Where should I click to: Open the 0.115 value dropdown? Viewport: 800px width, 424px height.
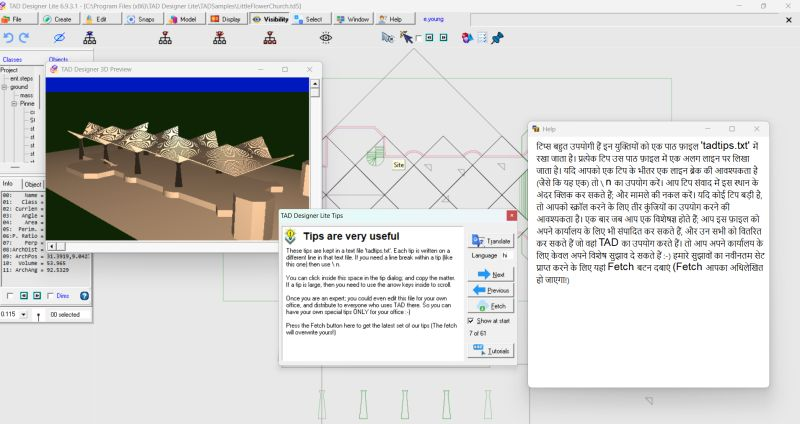[23, 315]
